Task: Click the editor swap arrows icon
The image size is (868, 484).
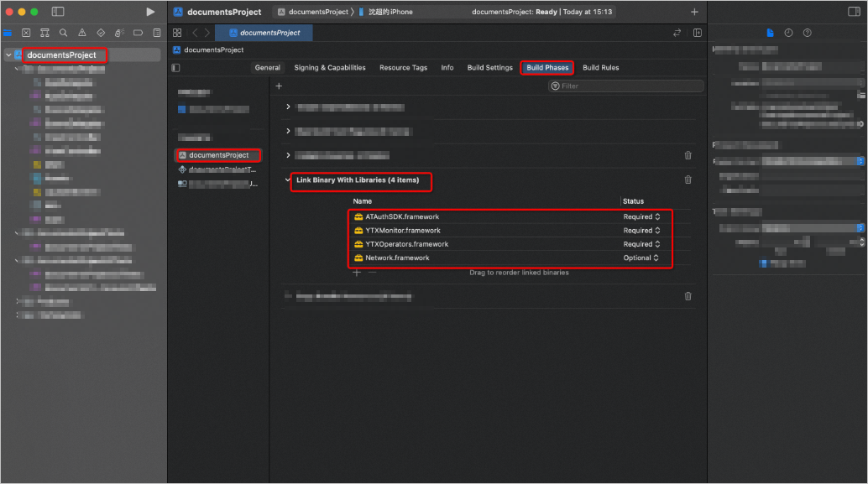Action: [x=677, y=33]
